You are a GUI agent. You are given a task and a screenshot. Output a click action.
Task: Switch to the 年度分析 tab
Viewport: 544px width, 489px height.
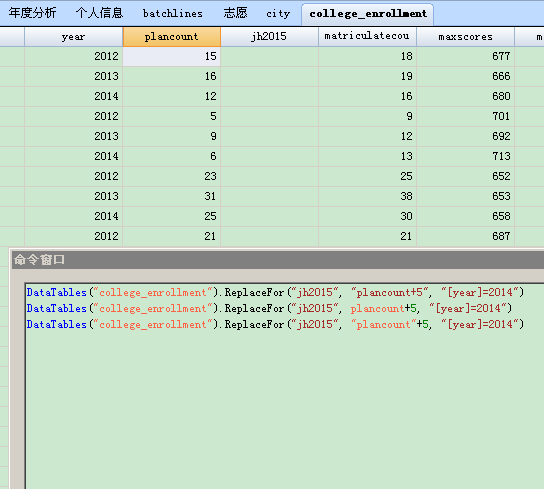coord(33,13)
